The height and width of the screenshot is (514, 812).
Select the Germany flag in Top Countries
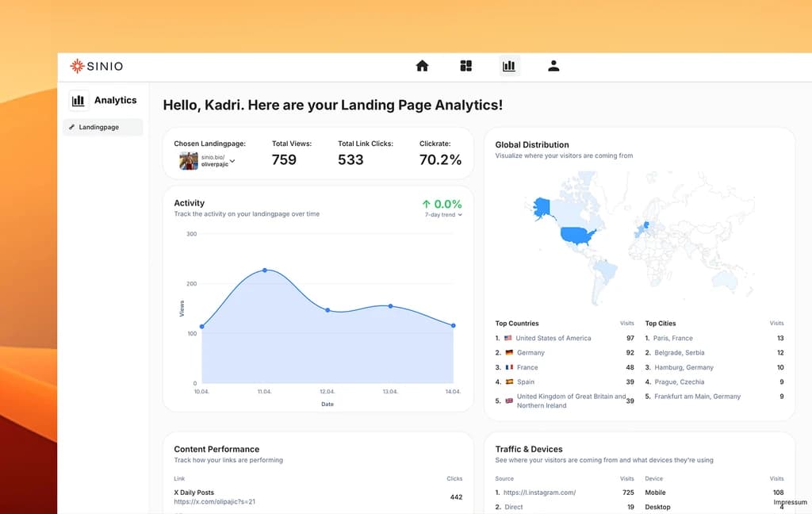[x=508, y=352]
